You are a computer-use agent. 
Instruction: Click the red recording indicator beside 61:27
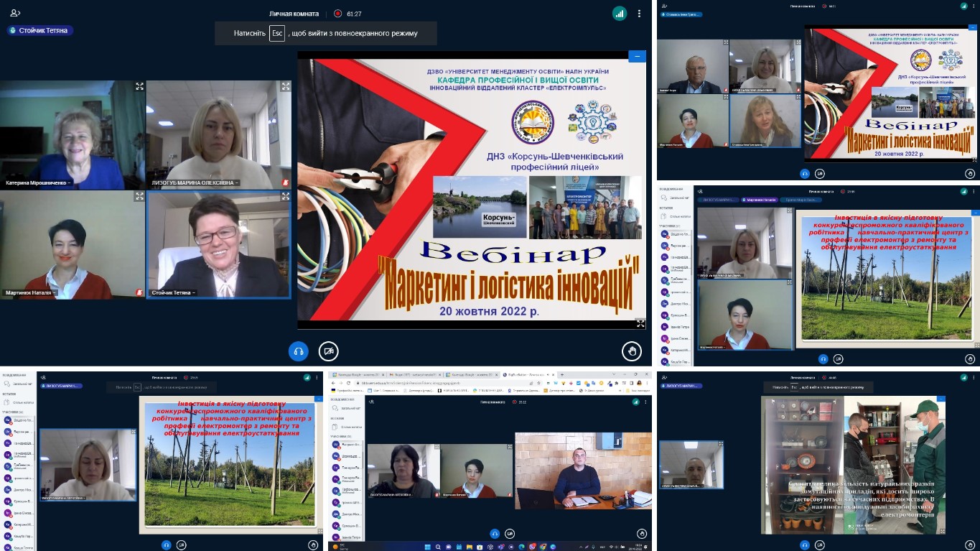coord(337,14)
